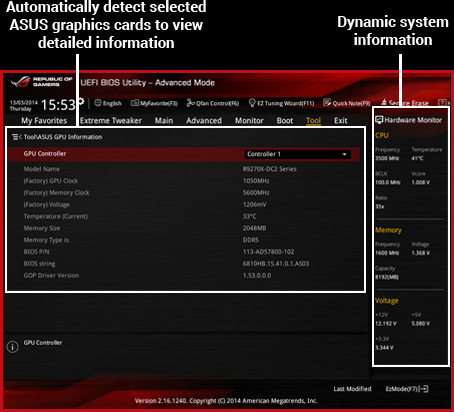454x412 pixels.
Task: Click the Last Modified button
Action: tap(352, 389)
